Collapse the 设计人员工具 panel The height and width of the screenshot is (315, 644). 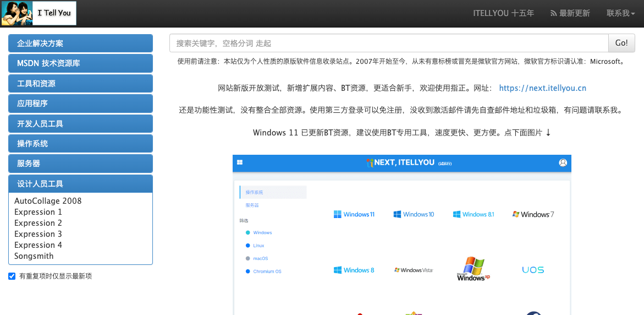point(80,184)
